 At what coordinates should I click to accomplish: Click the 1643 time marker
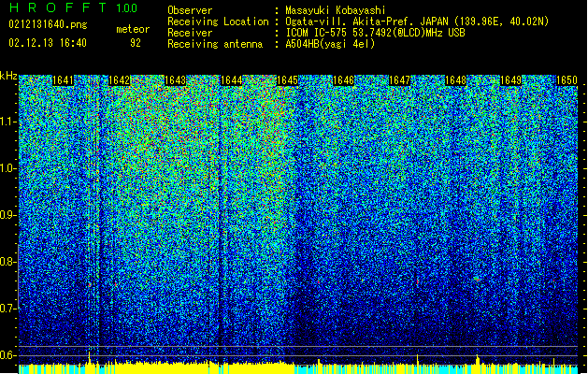pos(175,80)
